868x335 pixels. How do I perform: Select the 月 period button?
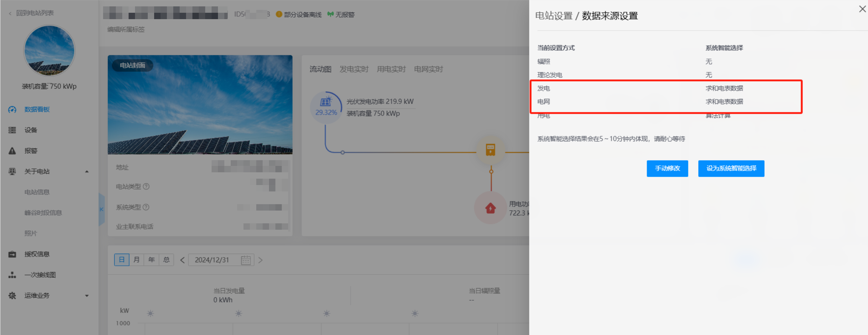[137, 260]
